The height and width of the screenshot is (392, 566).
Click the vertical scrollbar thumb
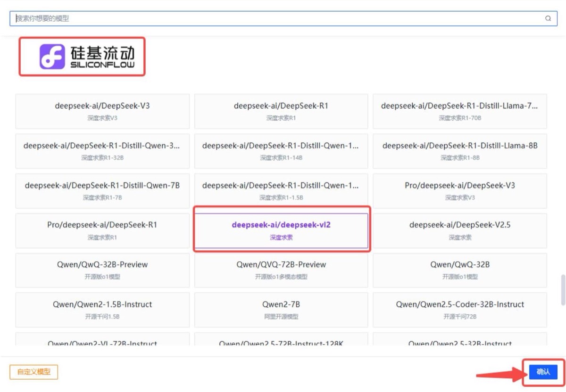pyautogui.click(x=563, y=290)
